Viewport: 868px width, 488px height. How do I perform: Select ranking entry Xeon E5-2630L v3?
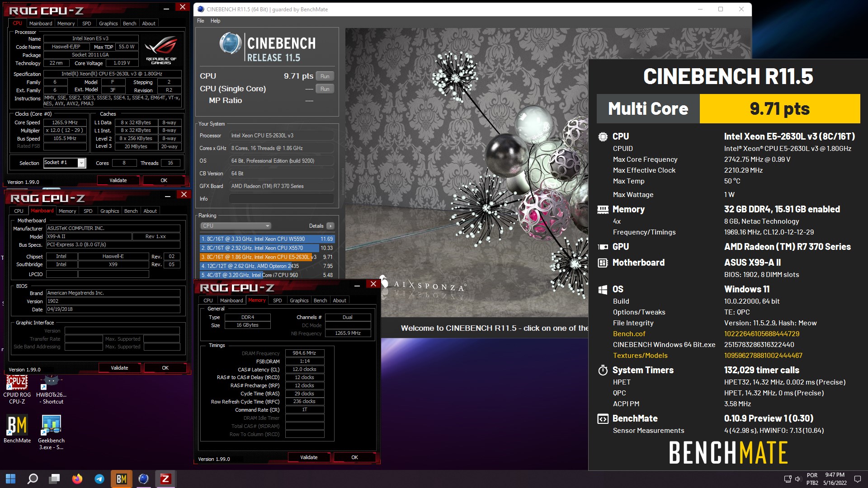[x=267, y=257]
